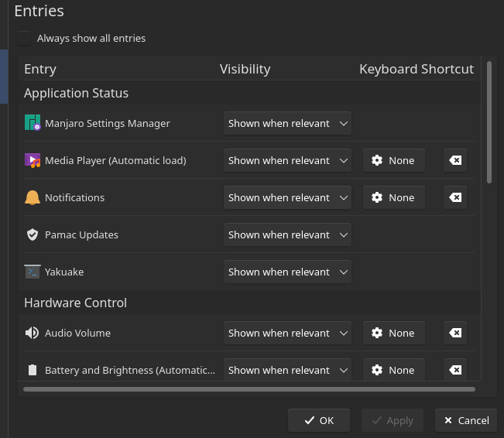
Task: Cancel the Entries dialog
Action: click(x=466, y=420)
